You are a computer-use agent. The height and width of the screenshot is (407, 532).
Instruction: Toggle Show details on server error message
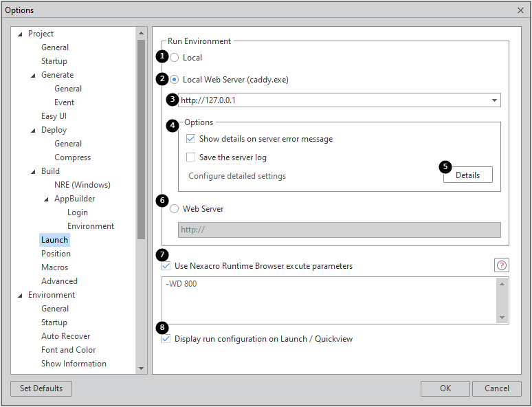[x=191, y=139]
